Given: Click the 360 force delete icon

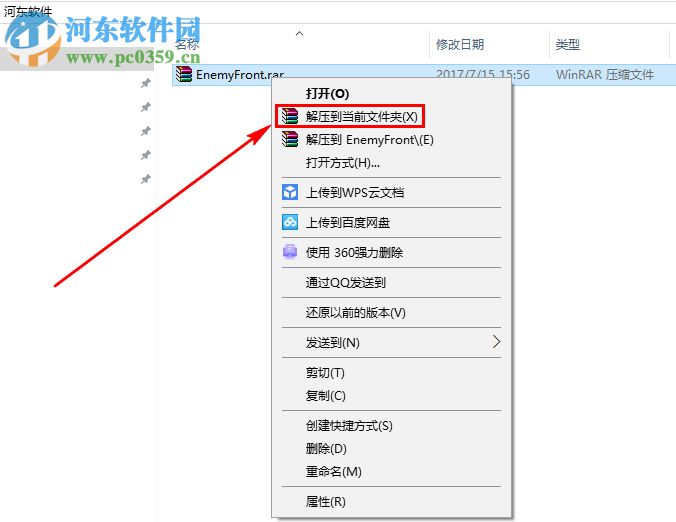Looking at the screenshot, I should [290, 251].
